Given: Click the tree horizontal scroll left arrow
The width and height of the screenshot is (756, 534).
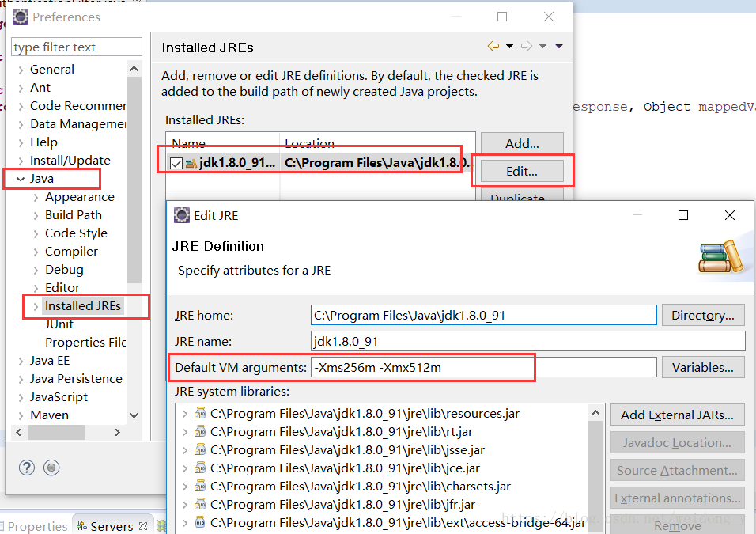Looking at the screenshot, I should (x=19, y=432).
